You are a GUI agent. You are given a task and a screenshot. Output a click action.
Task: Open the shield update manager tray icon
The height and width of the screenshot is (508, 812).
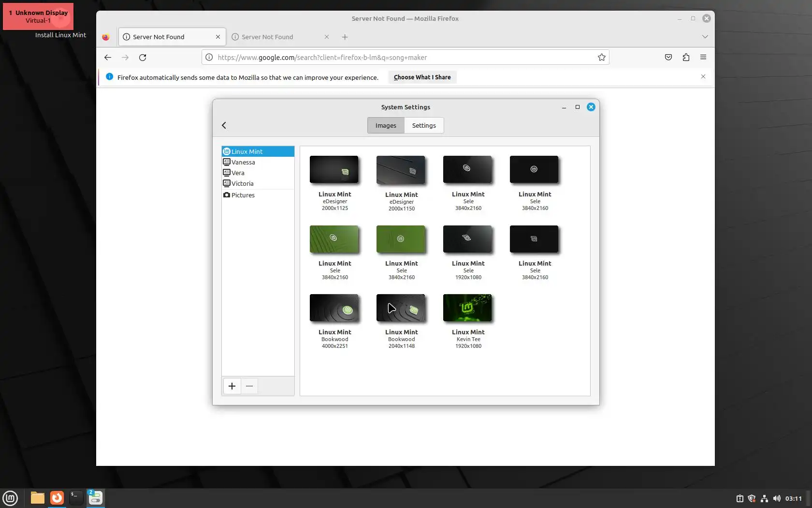[x=752, y=498]
